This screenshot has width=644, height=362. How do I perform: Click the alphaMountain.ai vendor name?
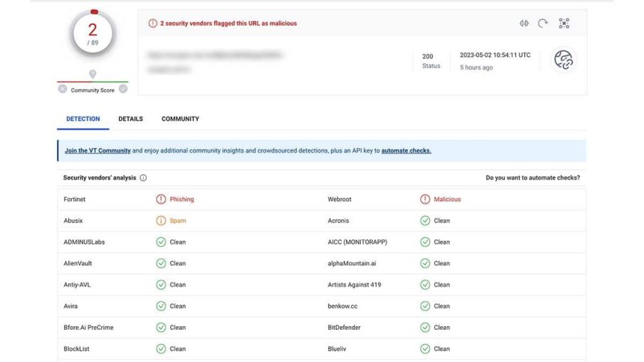[351, 263]
